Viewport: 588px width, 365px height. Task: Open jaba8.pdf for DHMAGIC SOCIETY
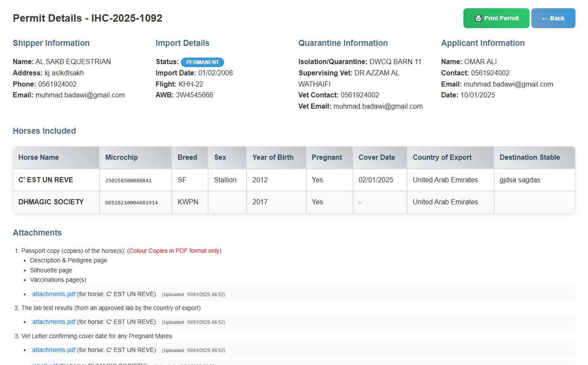click(x=44, y=364)
